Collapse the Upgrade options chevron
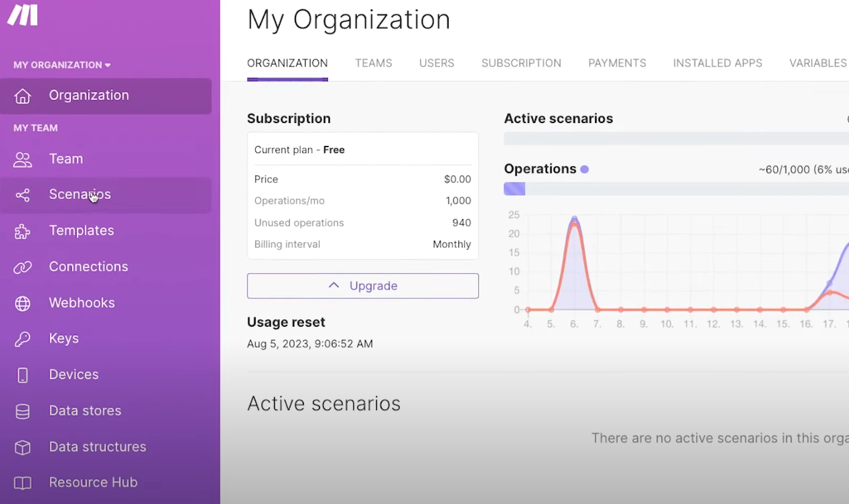This screenshot has width=849, height=504. click(x=333, y=285)
